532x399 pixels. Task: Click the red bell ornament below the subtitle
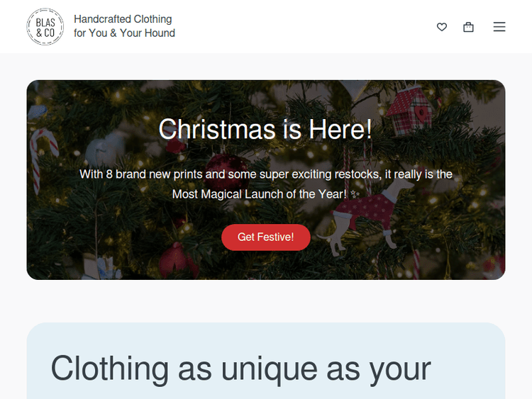[x=177, y=259]
